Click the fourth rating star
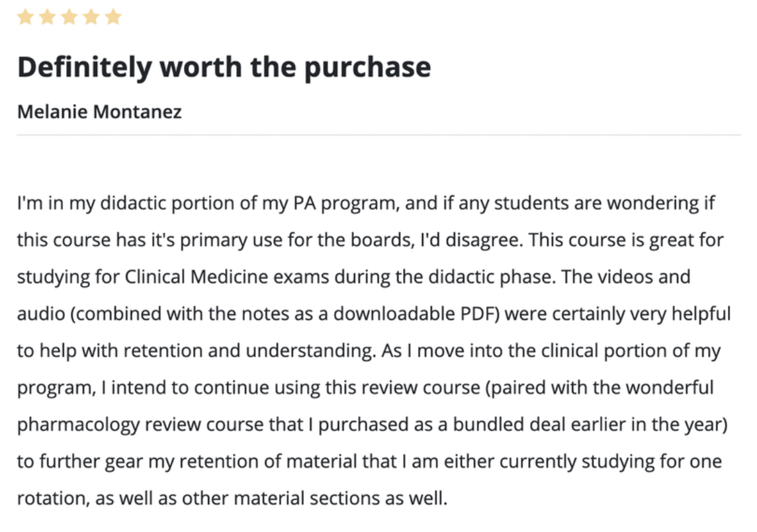The width and height of the screenshot is (757, 532). click(x=91, y=17)
